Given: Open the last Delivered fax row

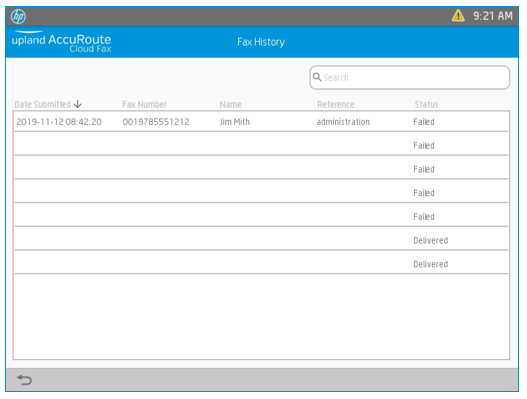Looking at the screenshot, I should pyautogui.click(x=261, y=262).
